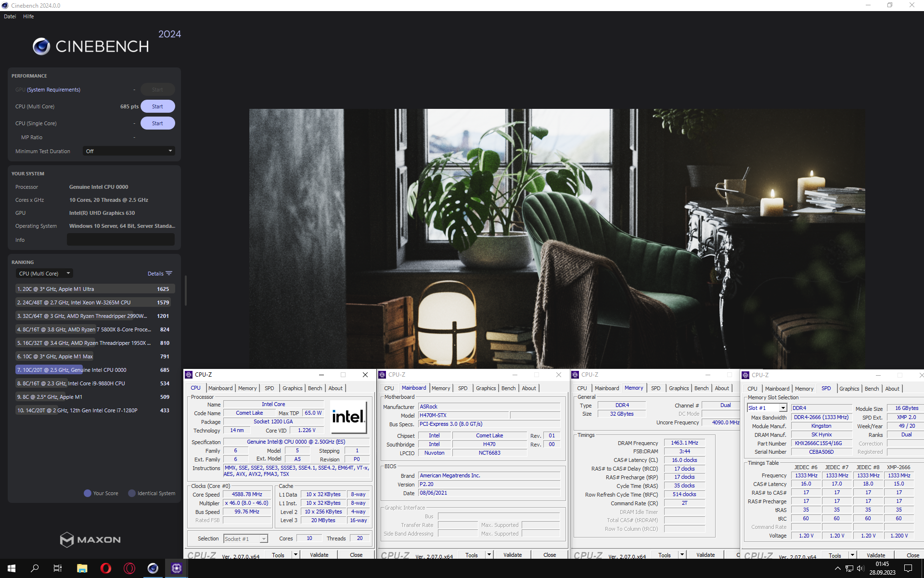Click the rendered room scene image
This screenshot has width=924, height=578.
(x=557, y=239)
